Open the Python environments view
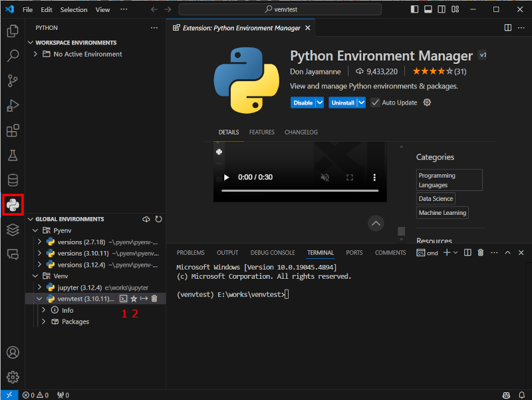 pyautogui.click(x=13, y=205)
